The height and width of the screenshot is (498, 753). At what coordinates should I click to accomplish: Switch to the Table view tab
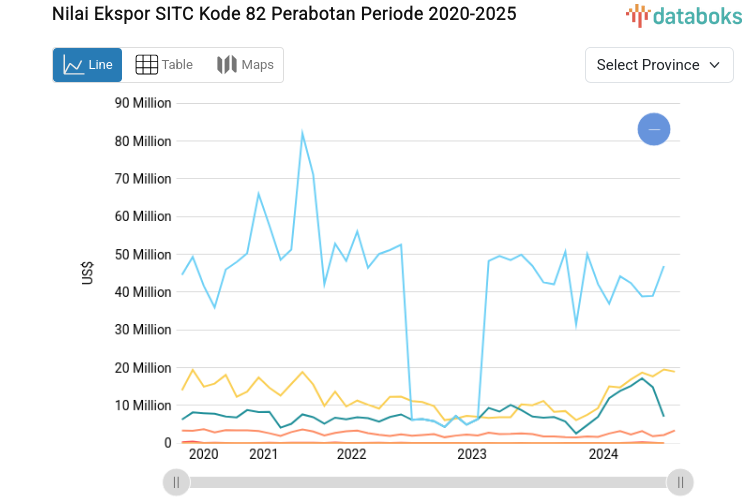tap(164, 65)
